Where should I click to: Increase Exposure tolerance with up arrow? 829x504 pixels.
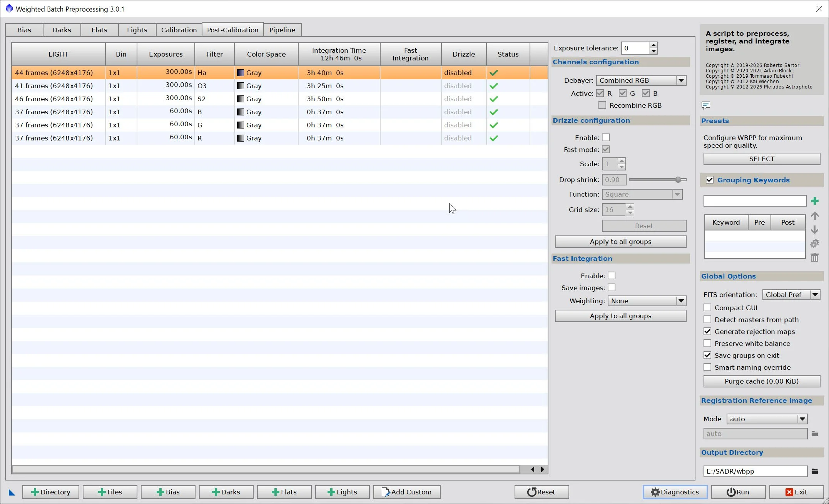point(653,45)
